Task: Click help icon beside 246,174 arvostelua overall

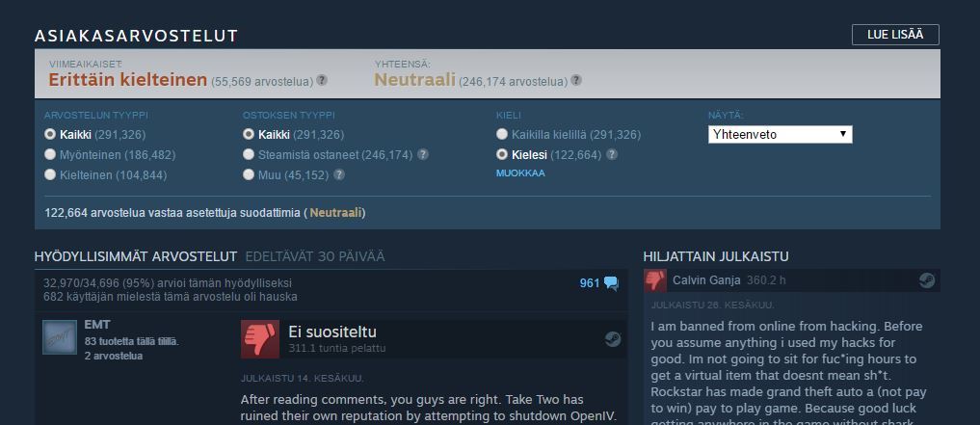Action: 575,81
